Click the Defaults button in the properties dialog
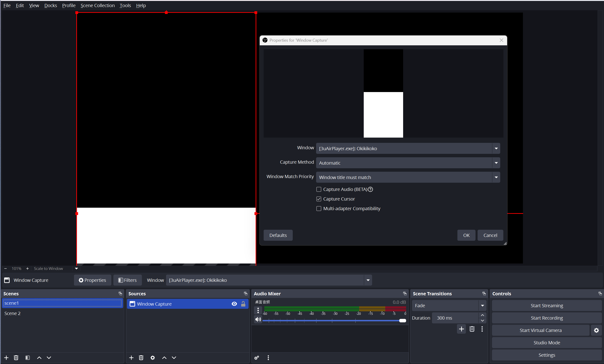Screen dimensions: 604x364 click(278, 235)
